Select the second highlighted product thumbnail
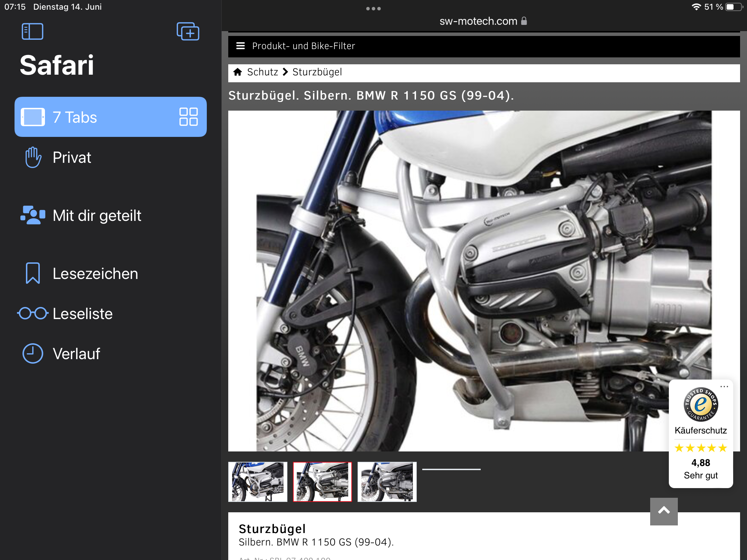 (322, 482)
